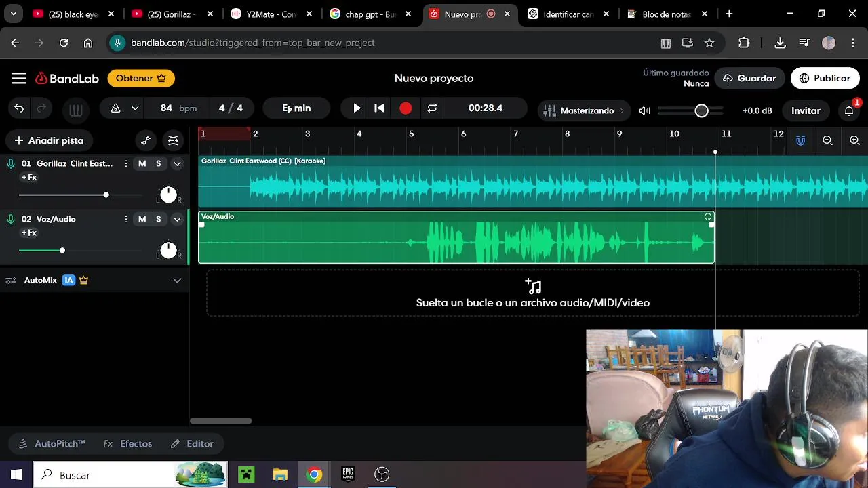The width and height of the screenshot is (868, 488).
Task: Click Invitar to invite collaborators
Action: point(806,110)
